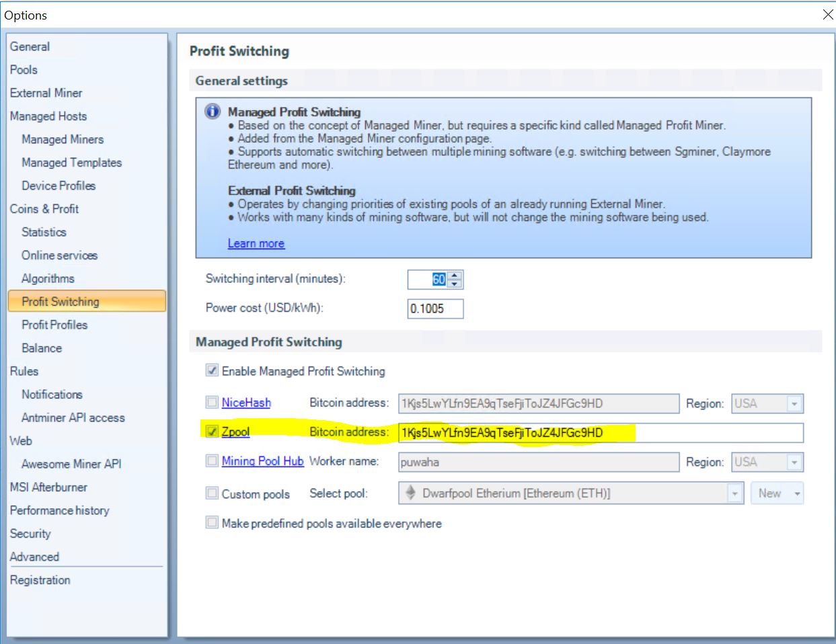Open Online services settings
This screenshot has width=836, height=644.
coord(59,255)
